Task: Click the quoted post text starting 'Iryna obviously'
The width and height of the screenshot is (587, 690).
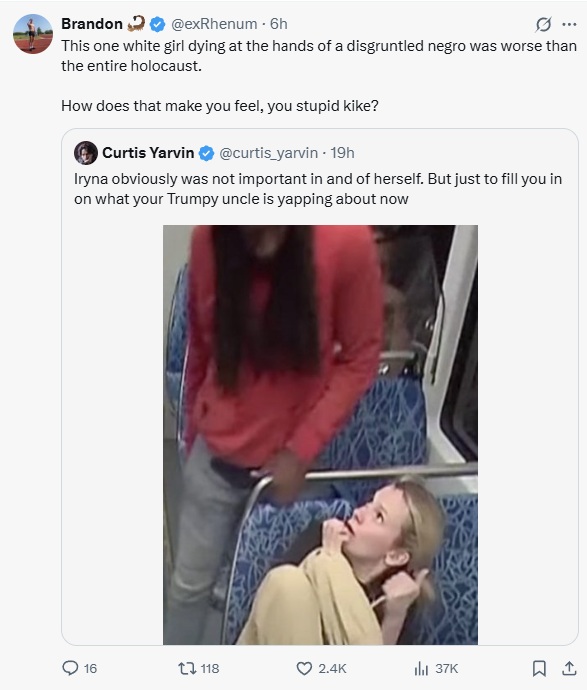Action: coord(318,189)
